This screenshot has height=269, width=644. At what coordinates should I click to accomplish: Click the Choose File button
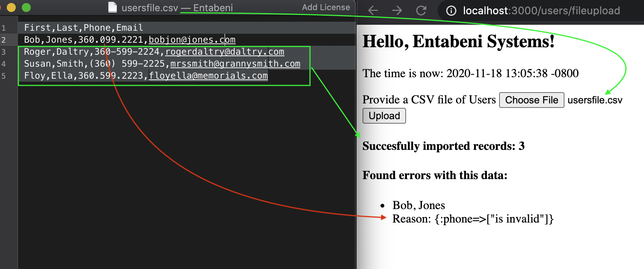coord(531,100)
